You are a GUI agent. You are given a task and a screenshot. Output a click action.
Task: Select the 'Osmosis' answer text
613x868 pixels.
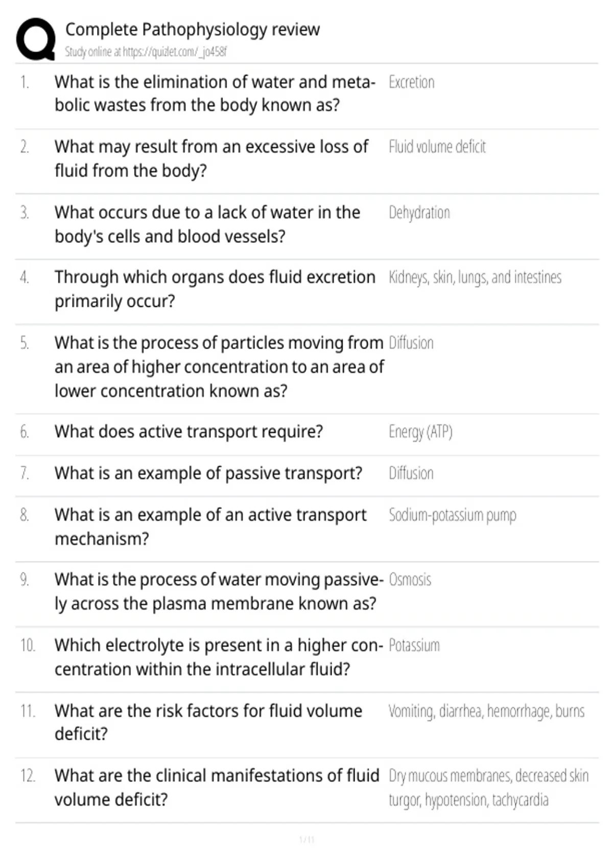(x=410, y=580)
